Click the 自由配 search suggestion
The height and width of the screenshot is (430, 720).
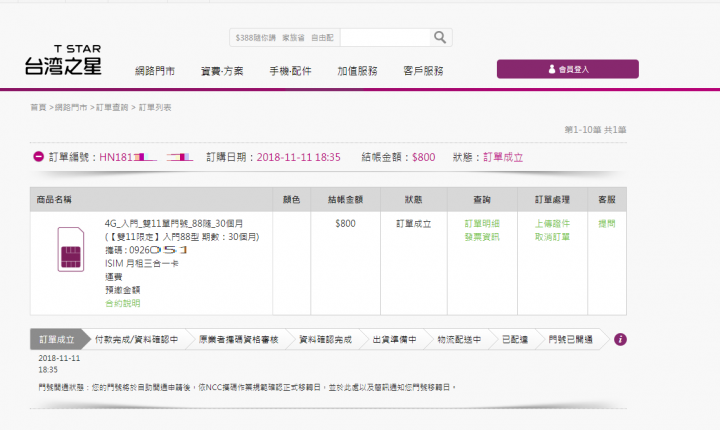coord(322,38)
